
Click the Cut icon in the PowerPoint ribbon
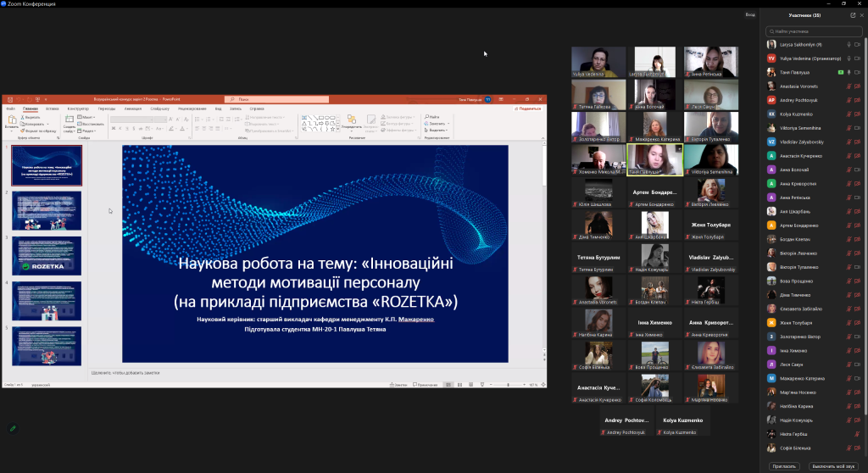tap(23, 118)
